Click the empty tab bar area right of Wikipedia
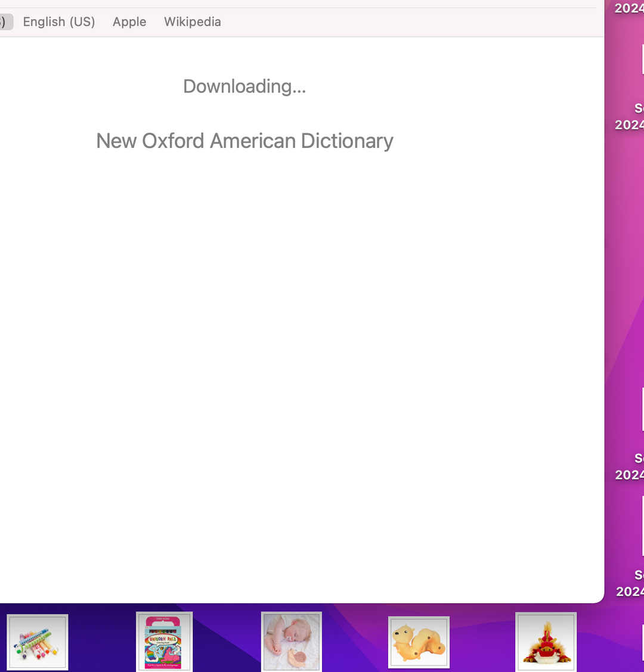 click(405, 22)
